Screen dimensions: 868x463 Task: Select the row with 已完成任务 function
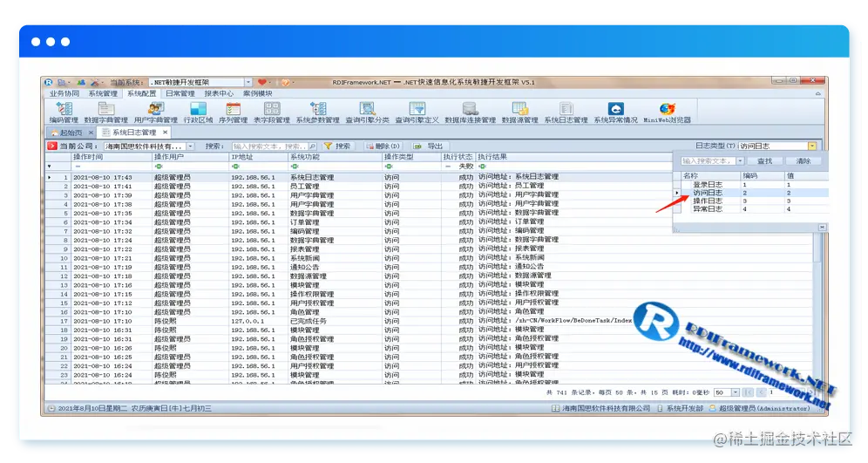click(428, 321)
